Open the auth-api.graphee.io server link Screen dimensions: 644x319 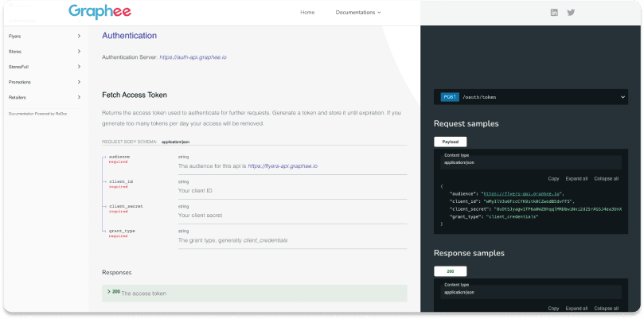193,57
